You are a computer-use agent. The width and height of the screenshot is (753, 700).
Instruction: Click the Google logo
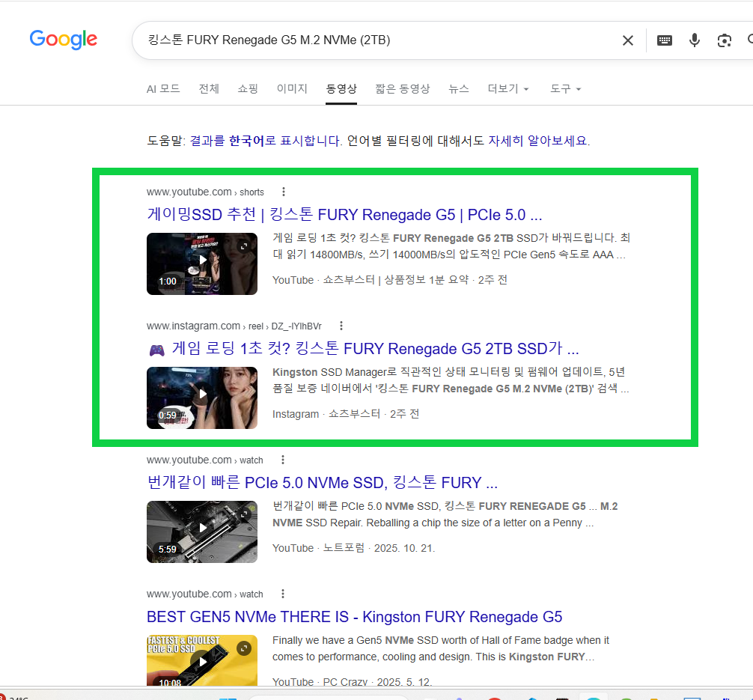(64, 40)
